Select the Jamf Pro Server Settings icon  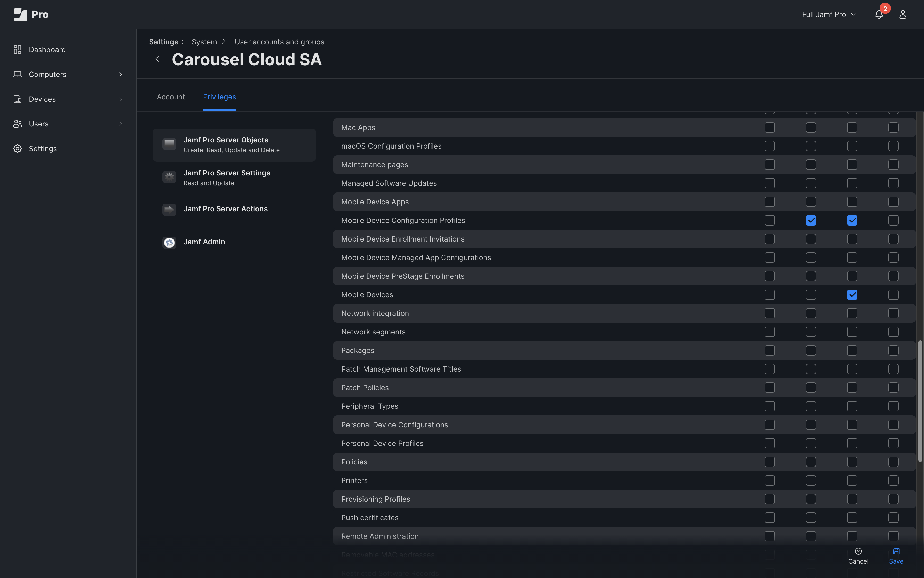pos(169,177)
